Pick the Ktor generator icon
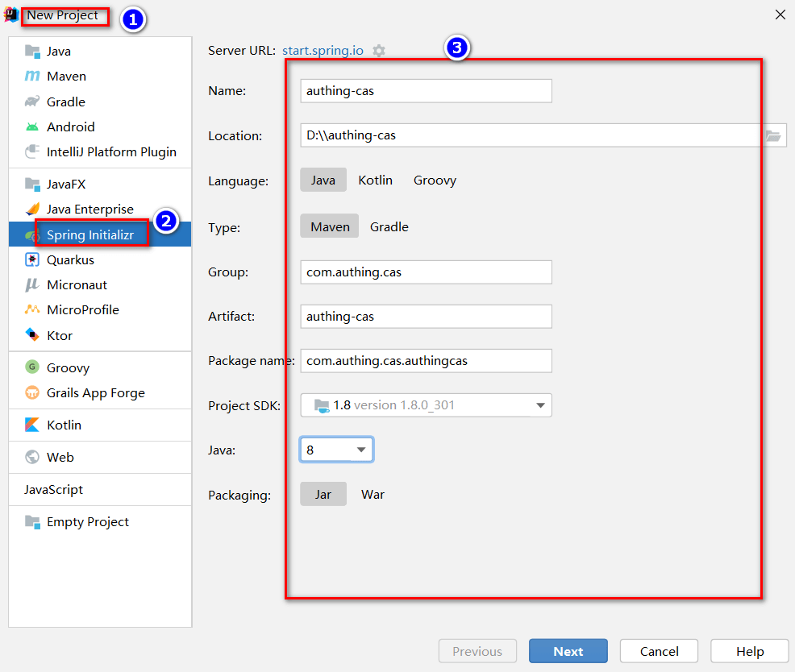Viewport: 795px width, 672px height. coord(32,335)
